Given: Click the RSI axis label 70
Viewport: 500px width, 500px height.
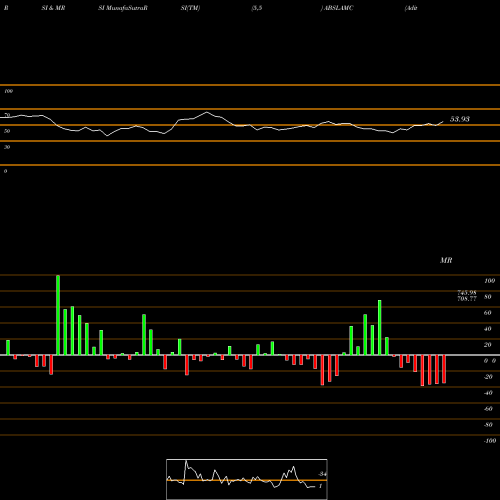Looking at the screenshot, I should (7, 115).
